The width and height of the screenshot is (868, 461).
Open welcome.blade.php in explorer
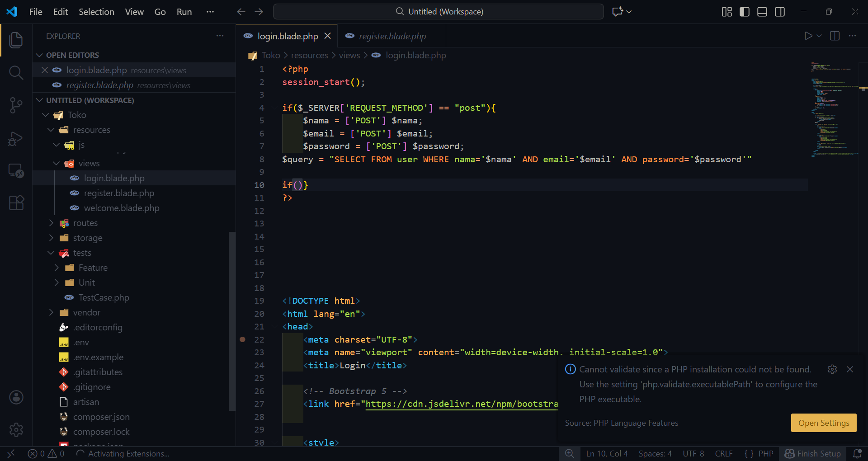coord(121,208)
